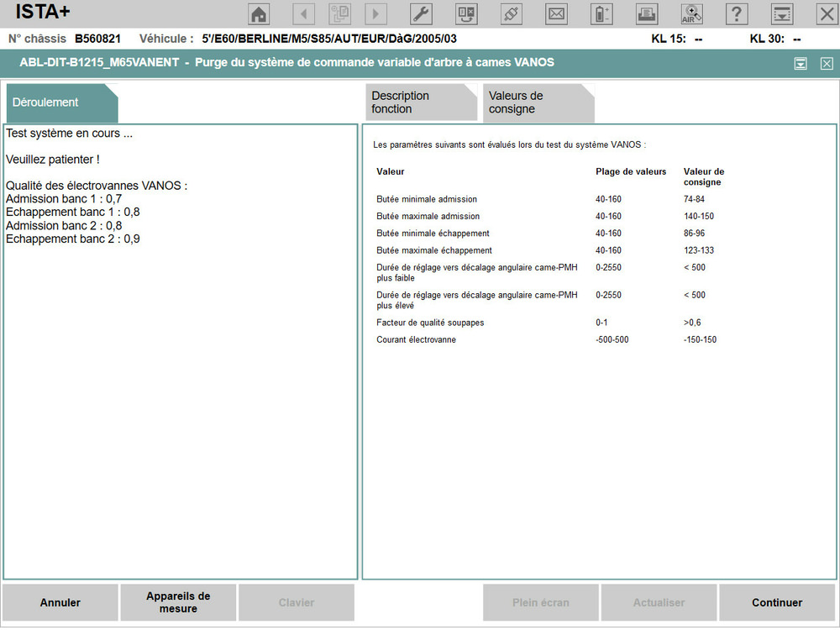Click 'Butée minimale échappement' row label
The height and width of the screenshot is (630, 840).
click(433, 234)
